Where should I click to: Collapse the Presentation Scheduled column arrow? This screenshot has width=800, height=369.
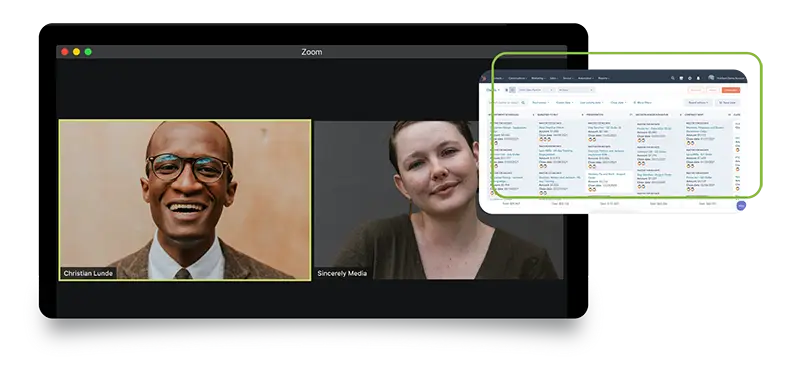(631, 115)
